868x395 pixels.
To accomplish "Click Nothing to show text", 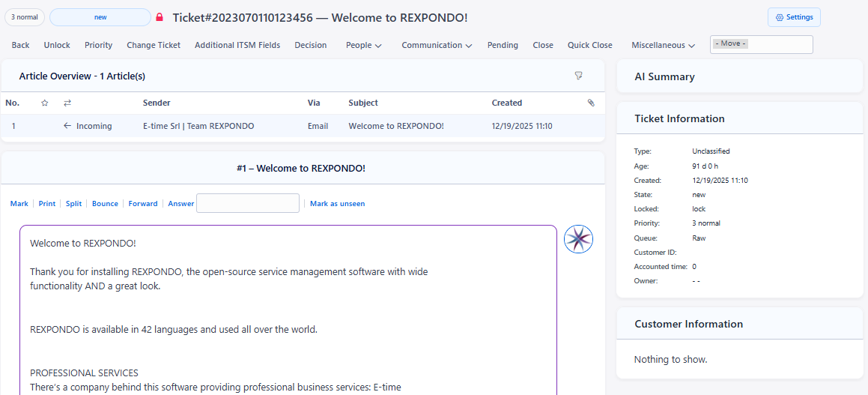I will coord(670,359).
